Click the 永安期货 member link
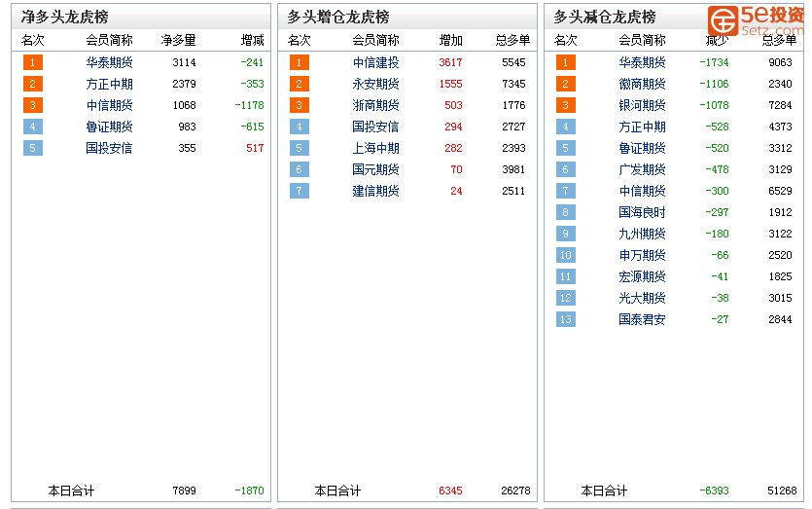The image size is (812, 509). [x=376, y=84]
